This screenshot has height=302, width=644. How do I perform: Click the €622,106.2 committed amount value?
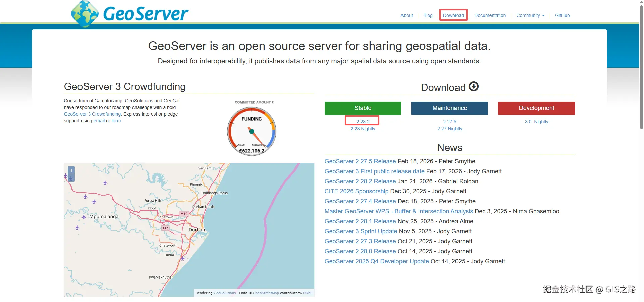coord(252,151)
